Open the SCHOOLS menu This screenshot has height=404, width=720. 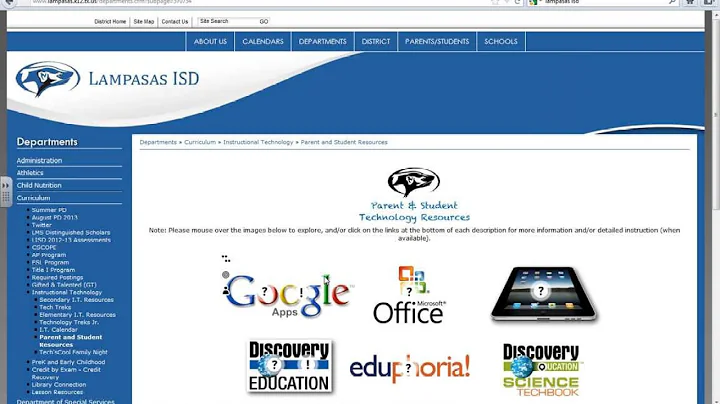[x=501, y=41]
